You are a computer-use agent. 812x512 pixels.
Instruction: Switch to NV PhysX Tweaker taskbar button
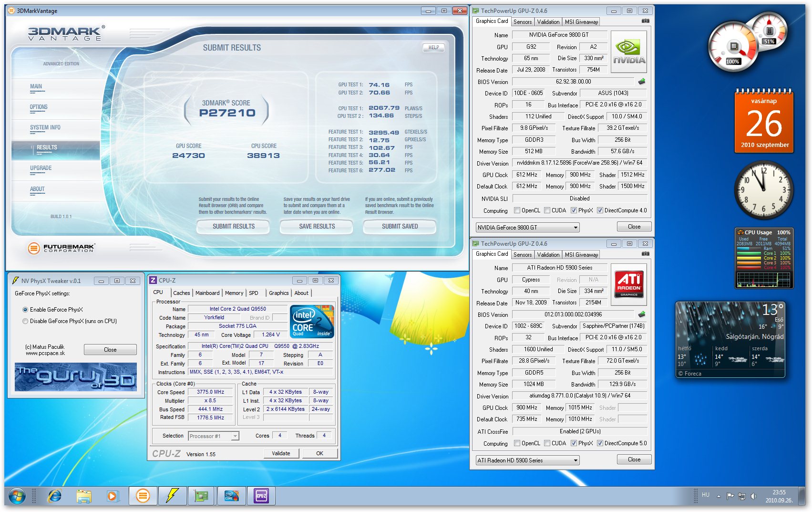tap(172, 496)
